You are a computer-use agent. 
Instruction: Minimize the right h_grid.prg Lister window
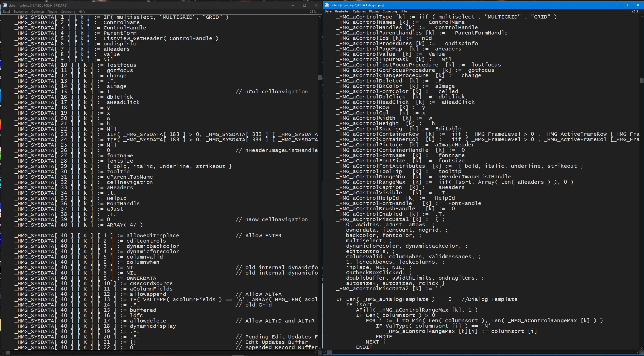615,5
